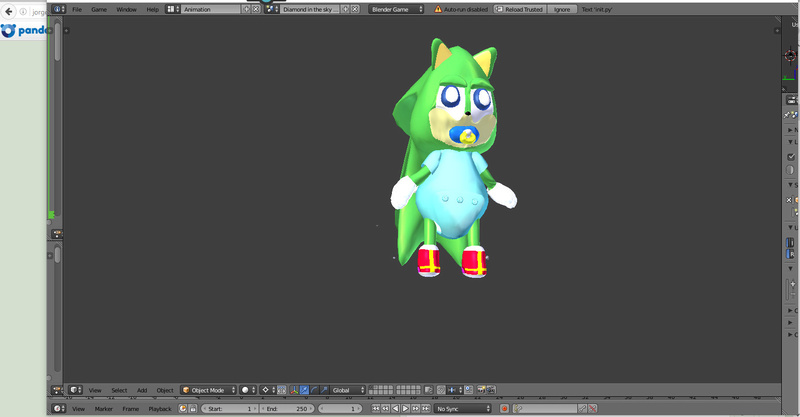Image resolution: width=800 pixels, height=417 pixels.
Task: Toggle manipulate center points only
Action: (x=282, y=390)
